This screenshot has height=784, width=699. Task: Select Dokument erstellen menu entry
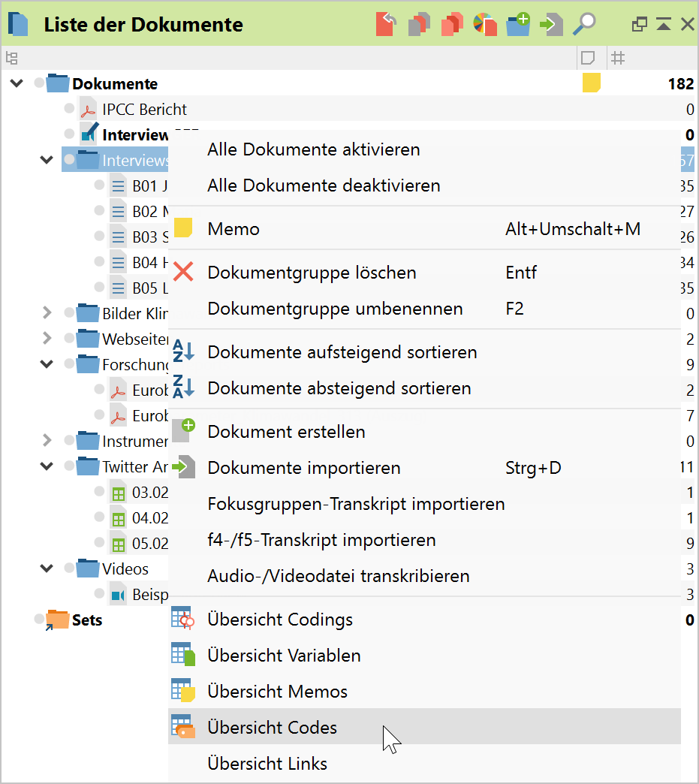click(x=424, y=432)
